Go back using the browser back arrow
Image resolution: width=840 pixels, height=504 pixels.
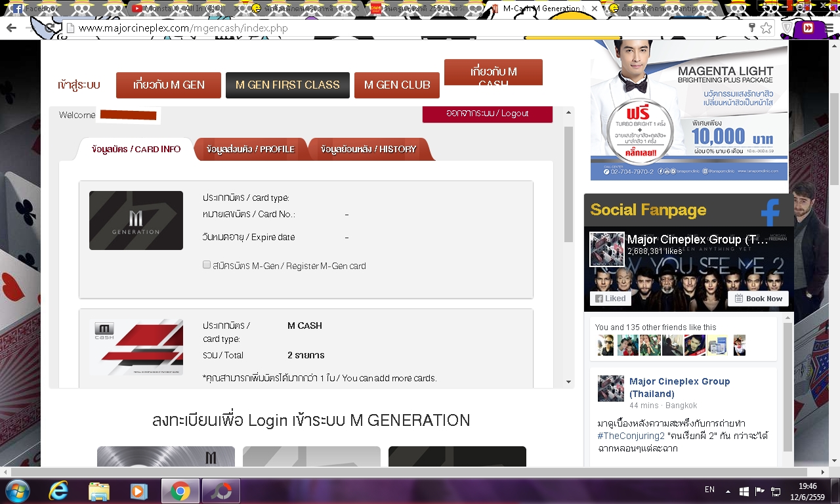click(x=11, y=28)
